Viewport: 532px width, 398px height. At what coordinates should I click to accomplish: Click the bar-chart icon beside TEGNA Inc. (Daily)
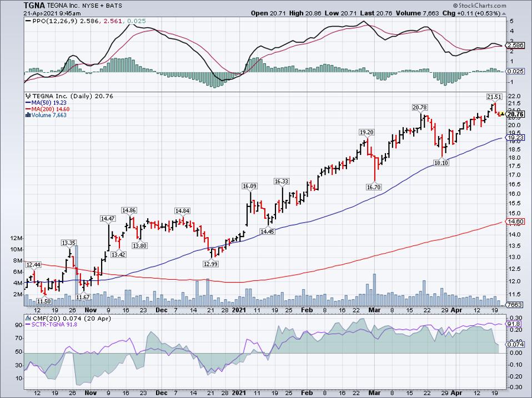[x=28, y=96]
